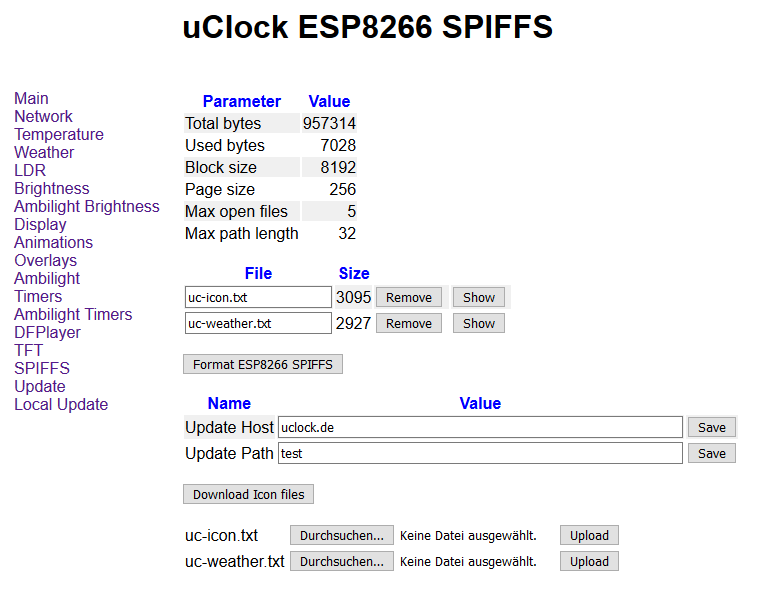Click the Name column header
The height and width of the screenshot is (590, 758).
229,403
